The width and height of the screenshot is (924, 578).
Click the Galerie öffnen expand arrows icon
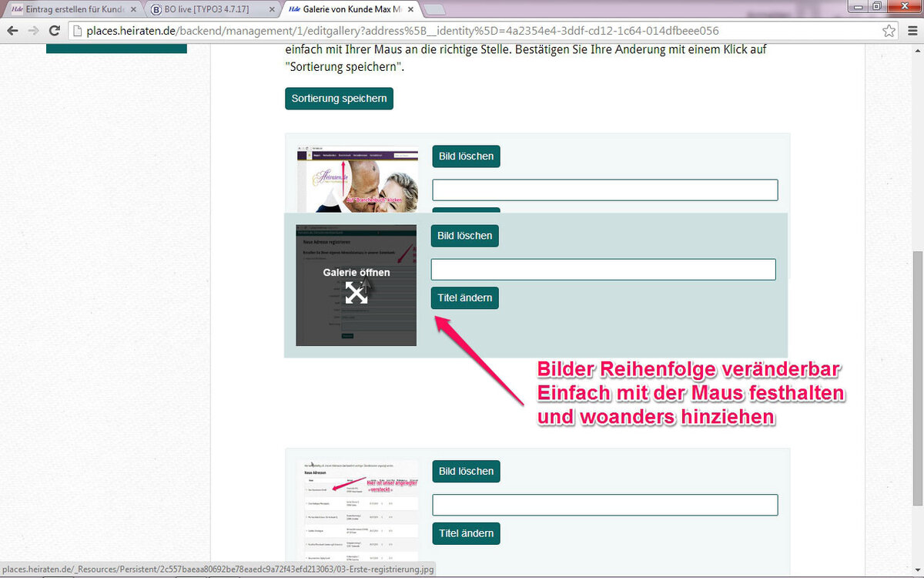356,293
